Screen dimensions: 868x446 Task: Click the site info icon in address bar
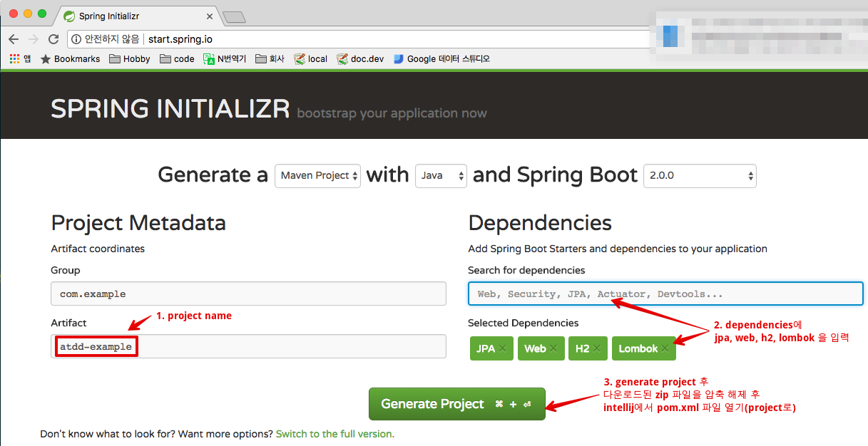click(x=76, y=39)
